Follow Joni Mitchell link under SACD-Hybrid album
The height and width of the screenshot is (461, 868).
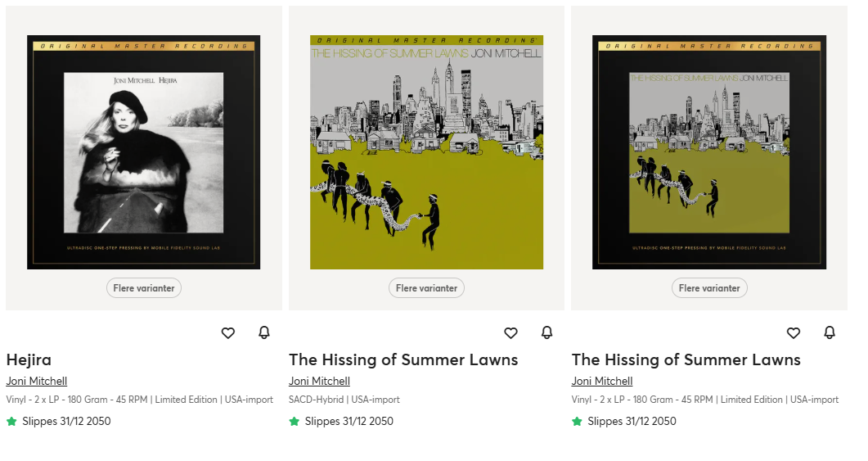(319, 381)
